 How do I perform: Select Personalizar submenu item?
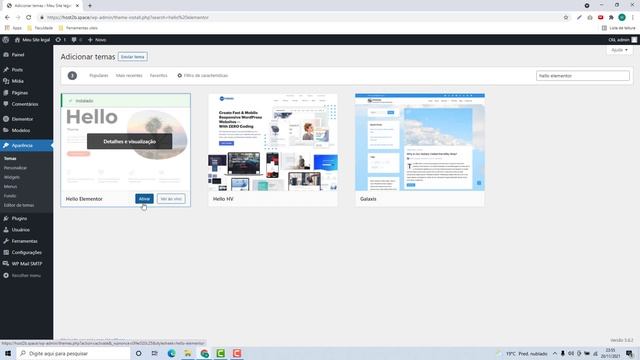(16, 168)
